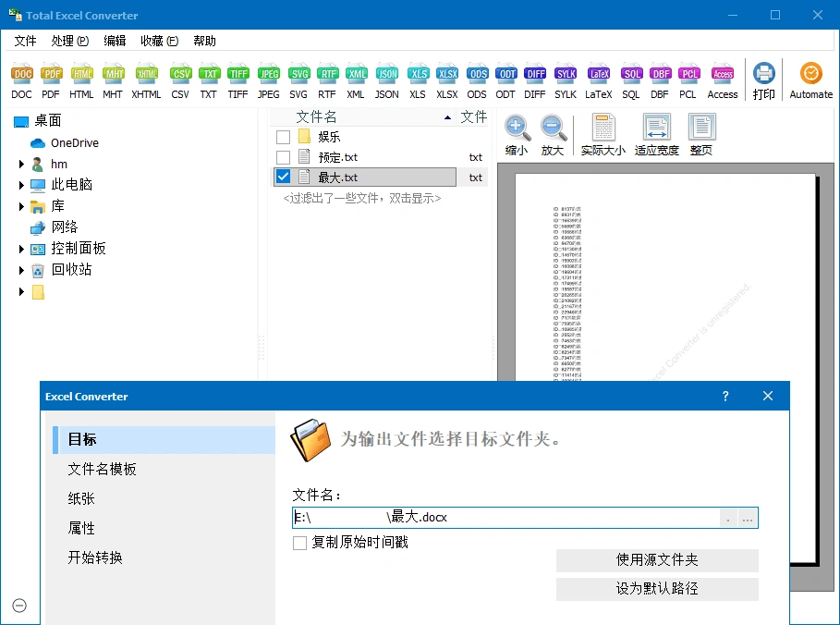Enable 复制原始时间戳 option
Viewport: 840px width, 625px height.
[298, 543]
